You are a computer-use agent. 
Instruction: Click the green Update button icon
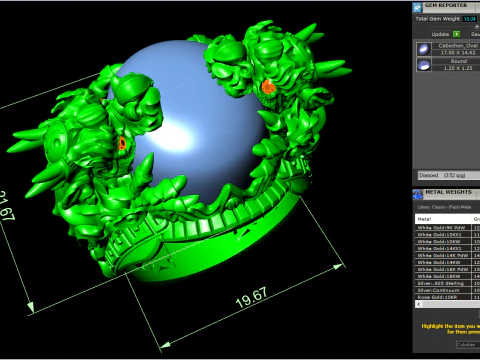[x=457, y=34]
